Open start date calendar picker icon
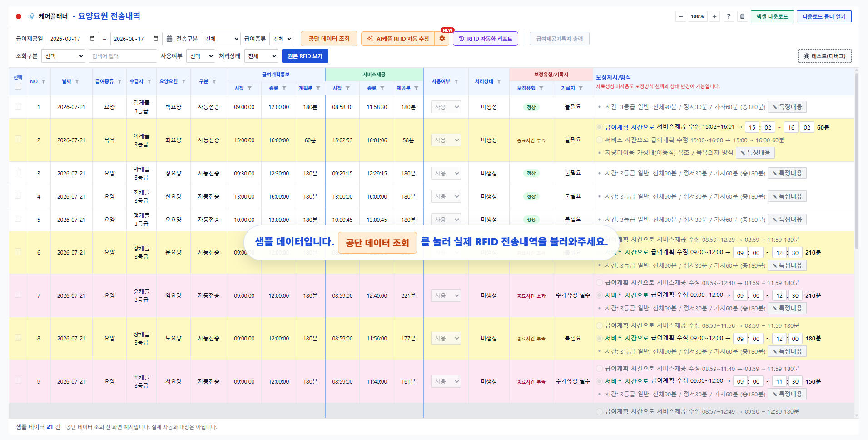The height and width of the screenshot is (440, 868). pyautogui.click(x=92, y=39)
